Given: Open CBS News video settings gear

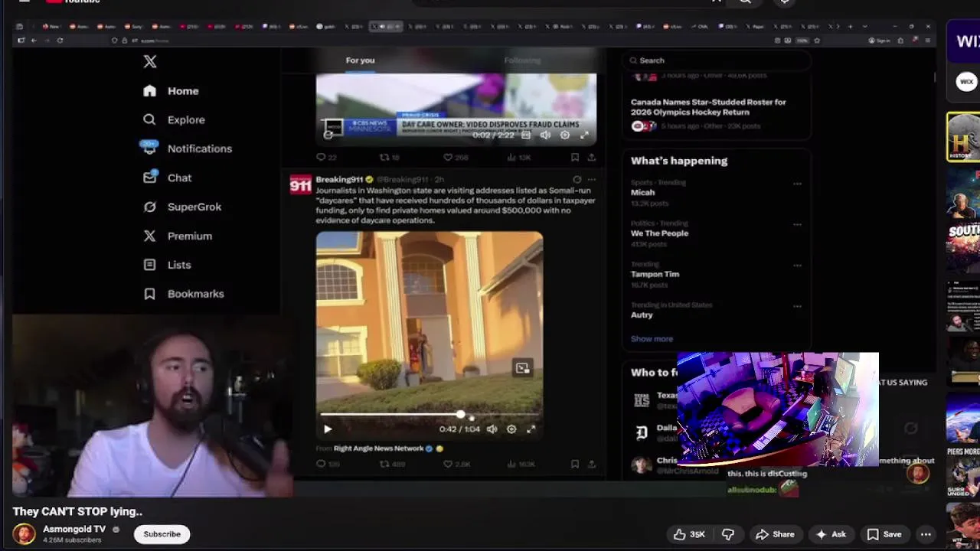Looking at the screenshot, I should click(564, 135).
